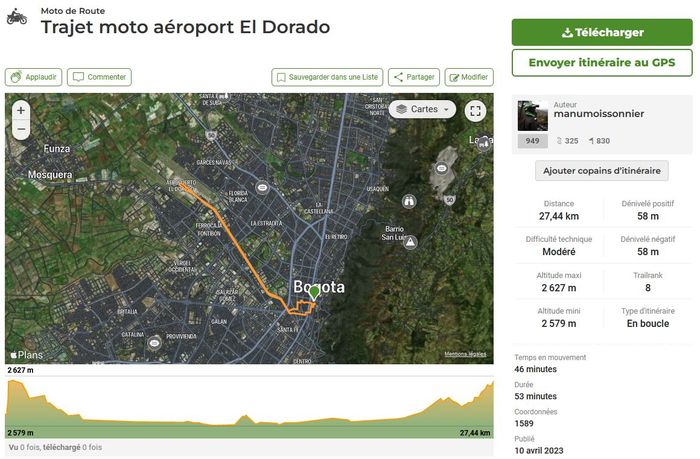Image resolution: width=700 pixels, height=459 pixels.
Task: Open the Mentions légales map link
Action: pos(465,354)
